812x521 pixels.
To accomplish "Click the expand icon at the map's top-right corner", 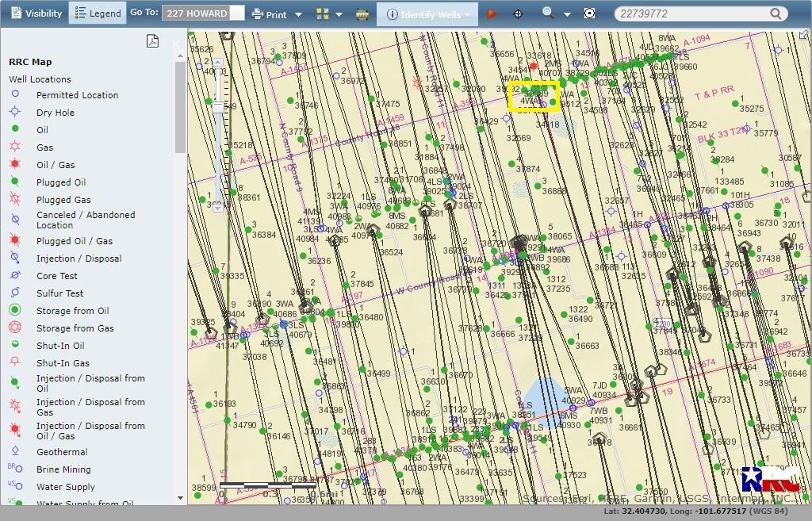I will pyautogui.click(x=804, y=35).
